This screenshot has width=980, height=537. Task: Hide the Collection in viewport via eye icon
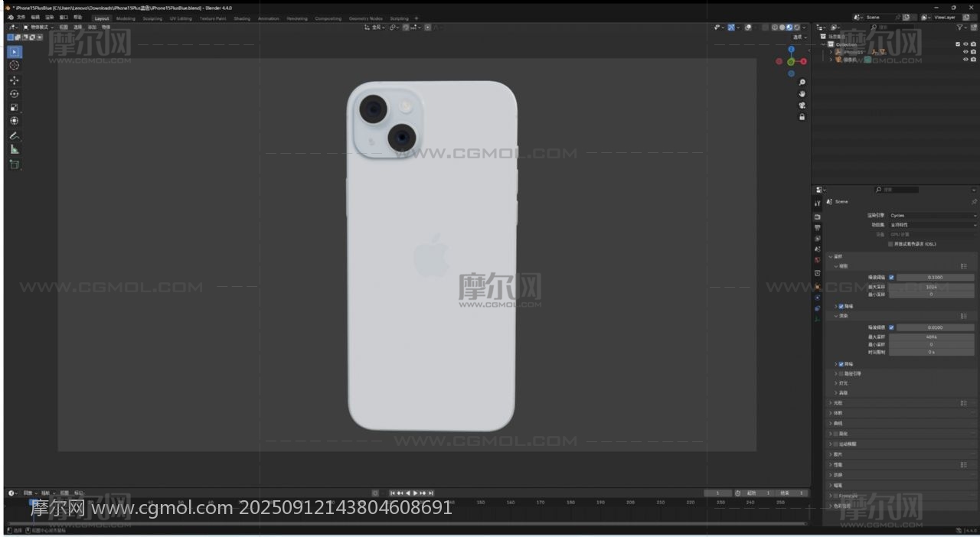coord(965,44)
